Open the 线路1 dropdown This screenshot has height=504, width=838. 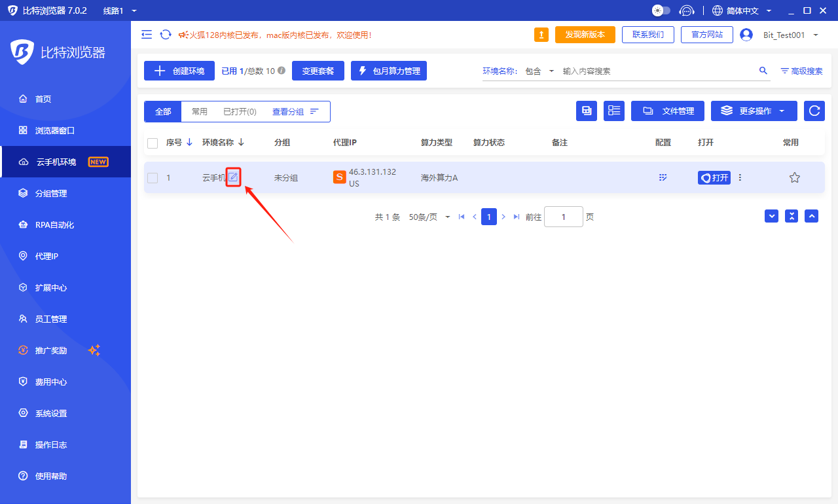(120, 10)
